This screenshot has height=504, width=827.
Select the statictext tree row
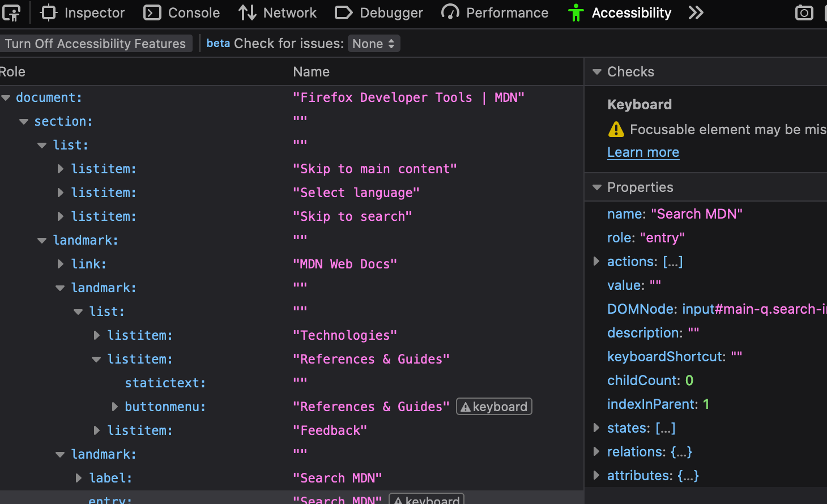click(292, 383)
